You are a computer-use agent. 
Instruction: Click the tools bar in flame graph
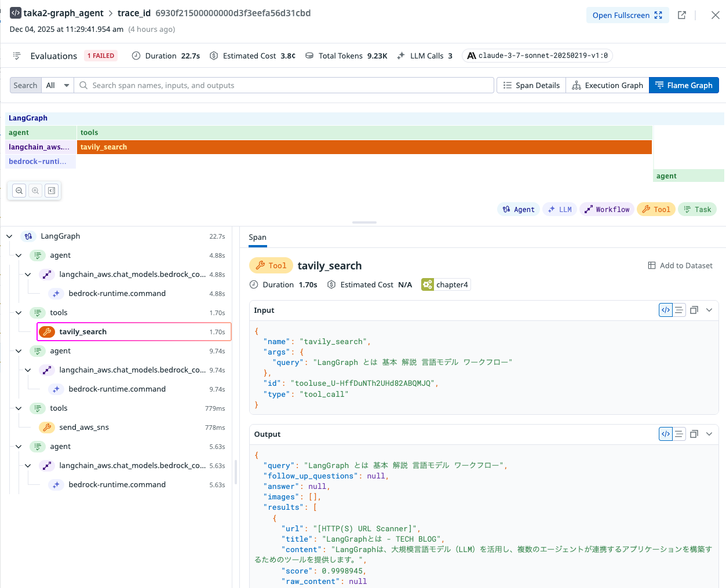coord(364,133)
